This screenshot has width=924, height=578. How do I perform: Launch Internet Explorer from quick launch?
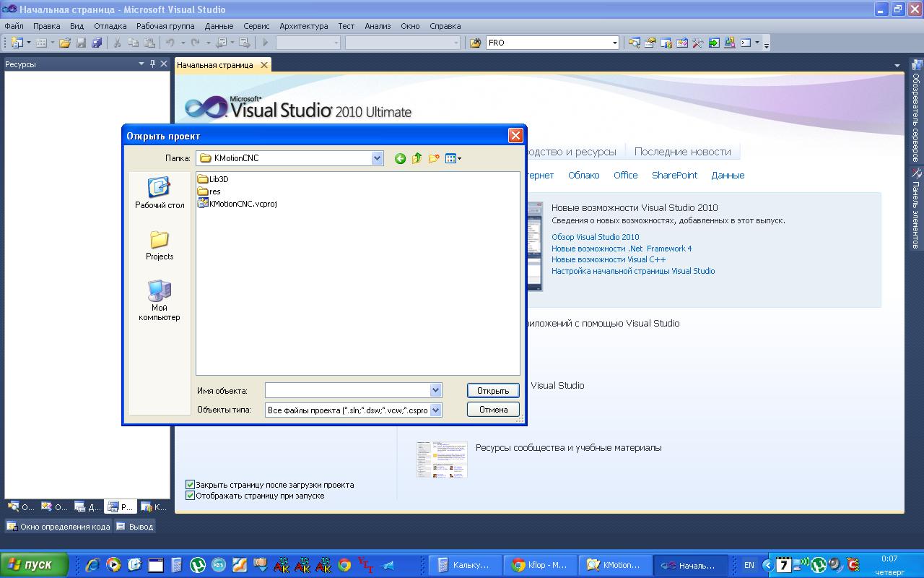tap(92, 565)
